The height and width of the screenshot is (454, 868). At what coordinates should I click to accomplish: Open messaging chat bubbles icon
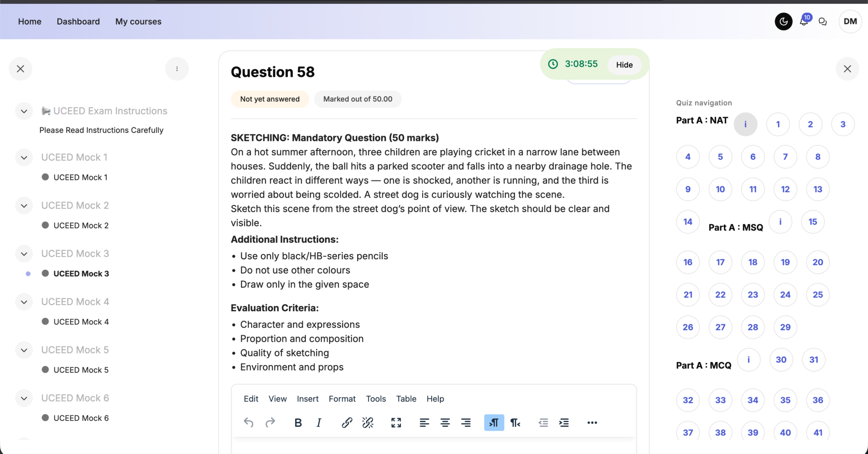823,22
